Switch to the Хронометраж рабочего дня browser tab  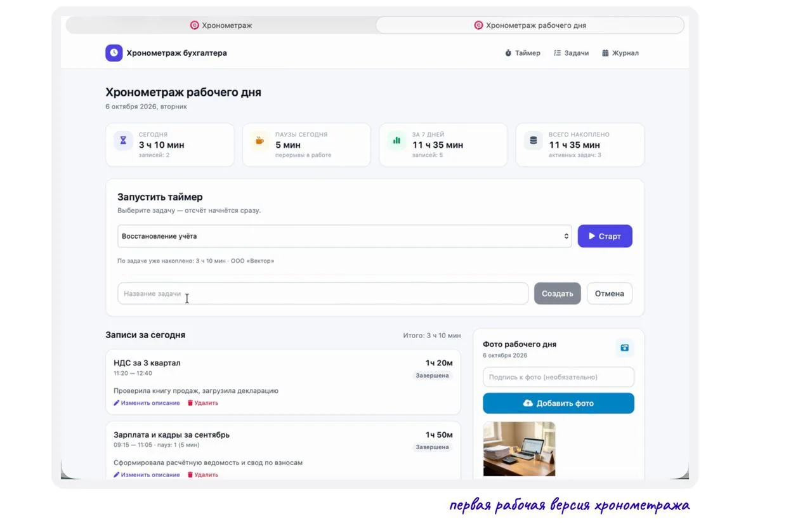[x=530, y=25]
